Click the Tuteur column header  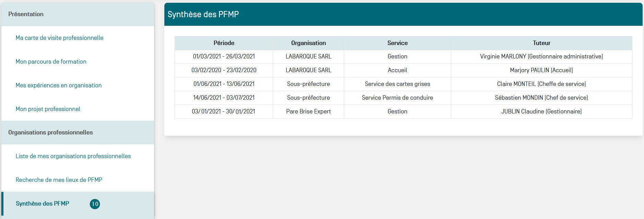541,43
